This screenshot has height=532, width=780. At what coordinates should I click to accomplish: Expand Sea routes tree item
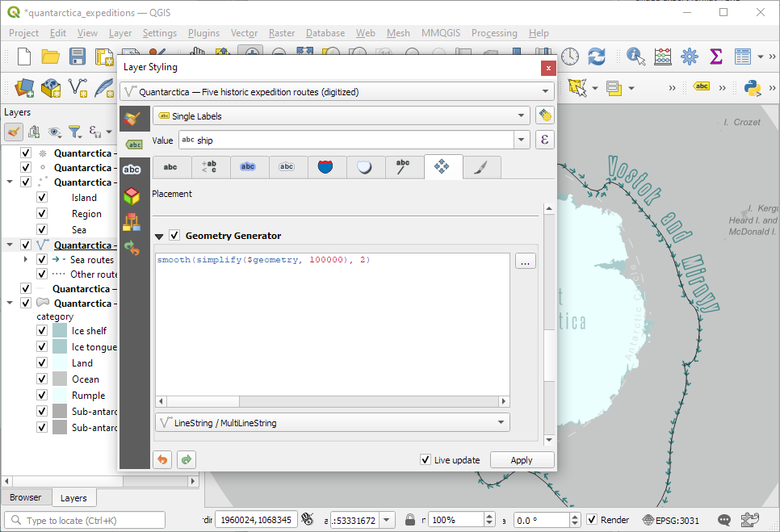(25, 259)
